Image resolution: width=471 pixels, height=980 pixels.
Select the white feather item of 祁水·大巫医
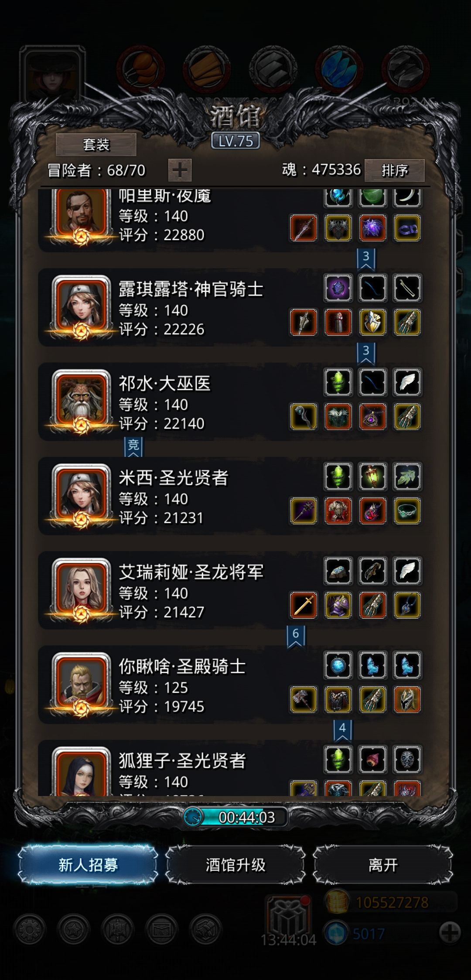[407, 382]
